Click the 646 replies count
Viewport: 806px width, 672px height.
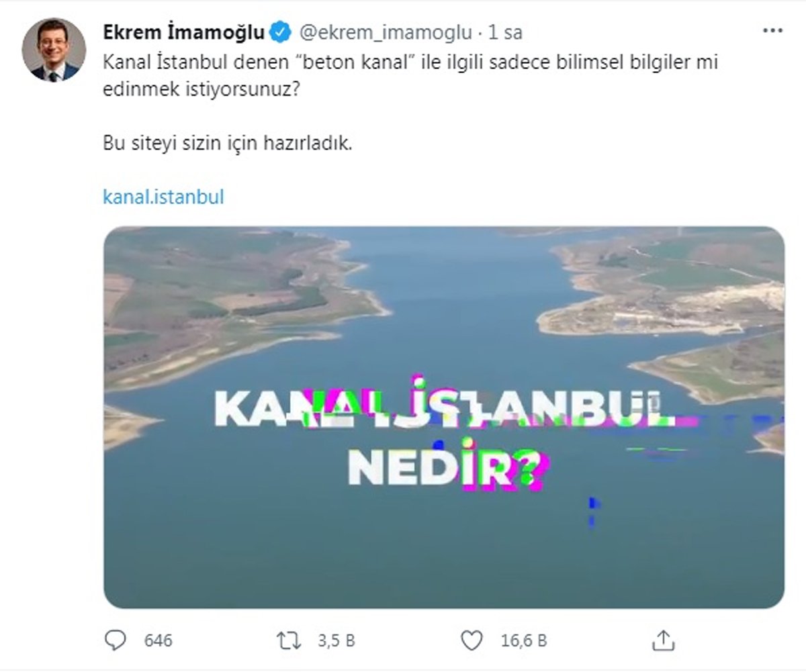[x=159, y=640]
